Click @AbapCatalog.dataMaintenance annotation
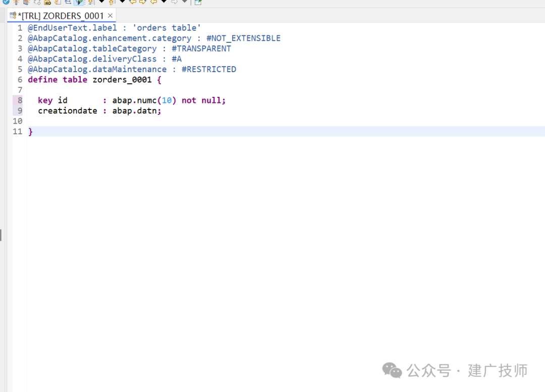The height and width of the screenshot is (392, 545). 97,70
